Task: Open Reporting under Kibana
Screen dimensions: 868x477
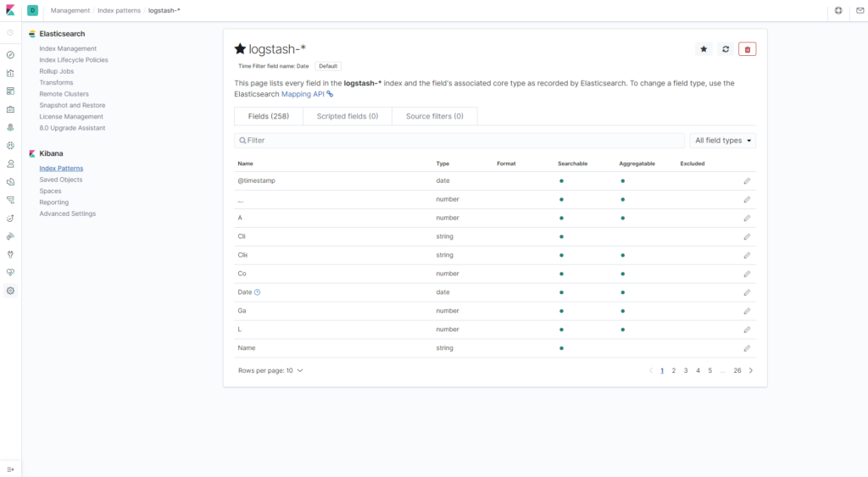Action: point(53,202)
